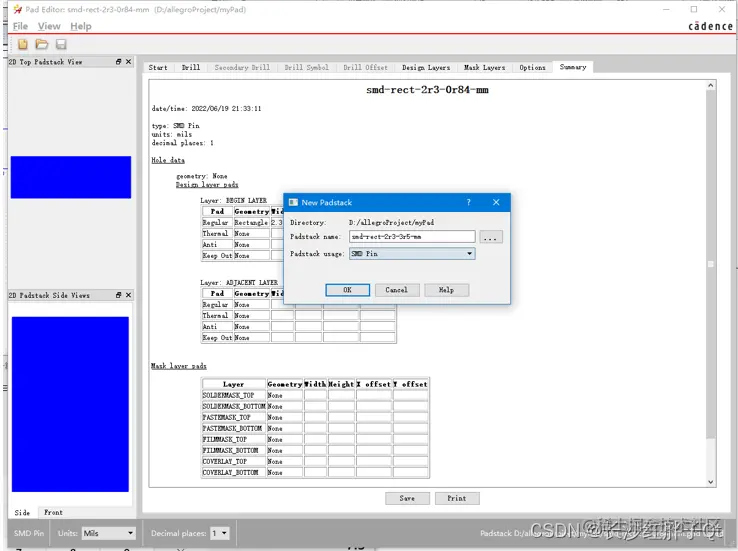
Task: Click the 'Mask layer pads' heading
Action: (x=179, y=366)
